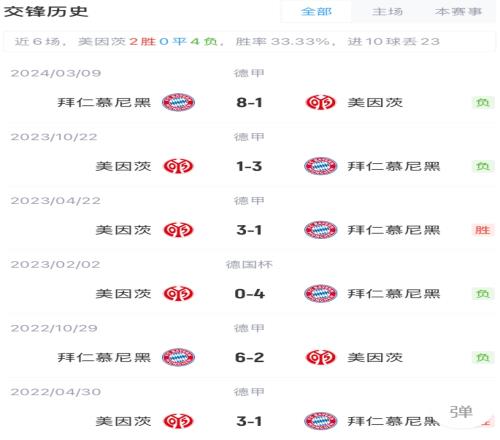500x440 pixels.
Task: Click Bayern logo in 1-3 match
Action: [320, 166]
